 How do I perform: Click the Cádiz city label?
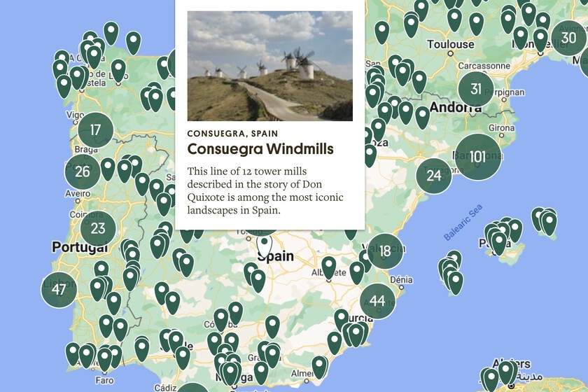(165, 388)
